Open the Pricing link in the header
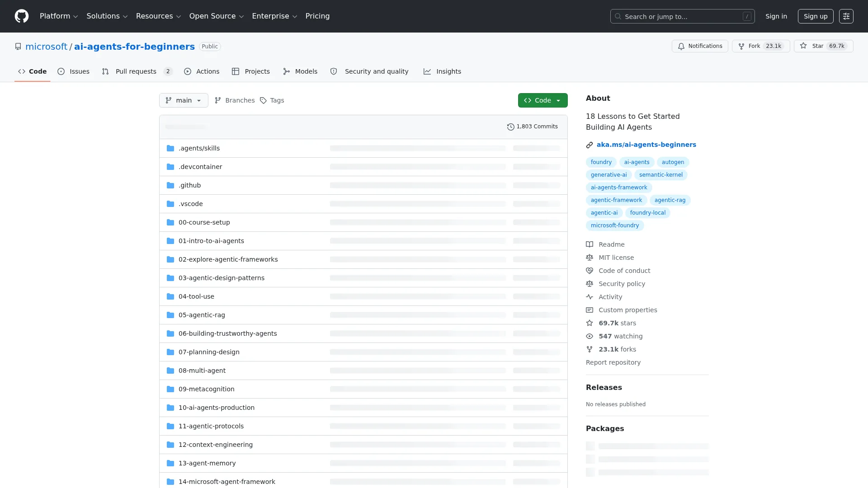The height and width of the screenshot is (488, 868). click(x=317, y=16)
